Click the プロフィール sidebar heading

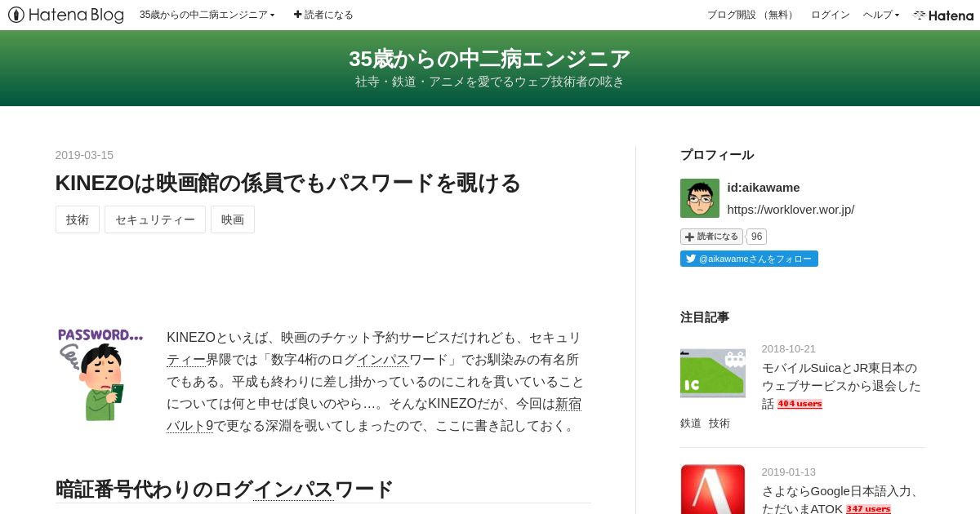pyautogui.click(x=717, y=155)
